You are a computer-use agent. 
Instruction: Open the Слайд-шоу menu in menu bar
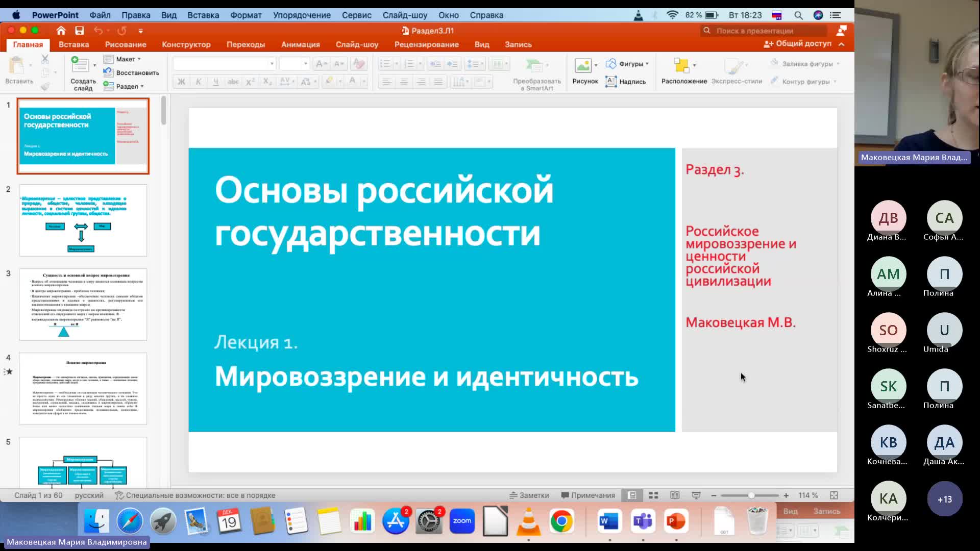pos(405,15)
